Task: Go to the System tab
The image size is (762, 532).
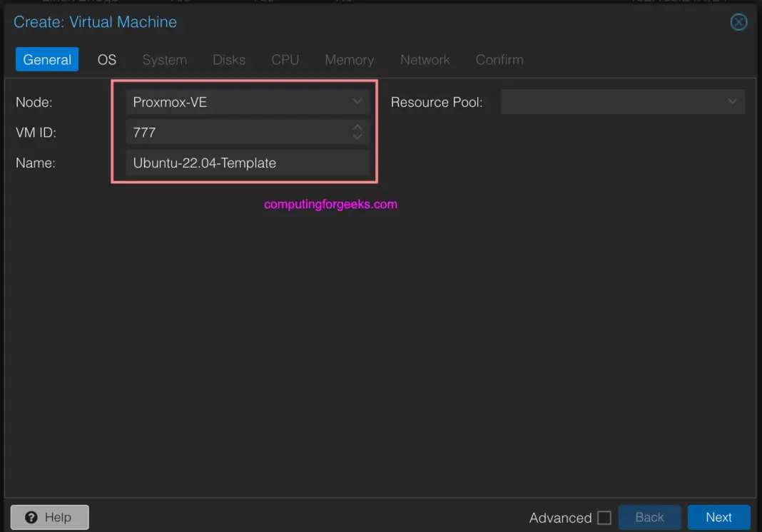Action: (164, 60)
